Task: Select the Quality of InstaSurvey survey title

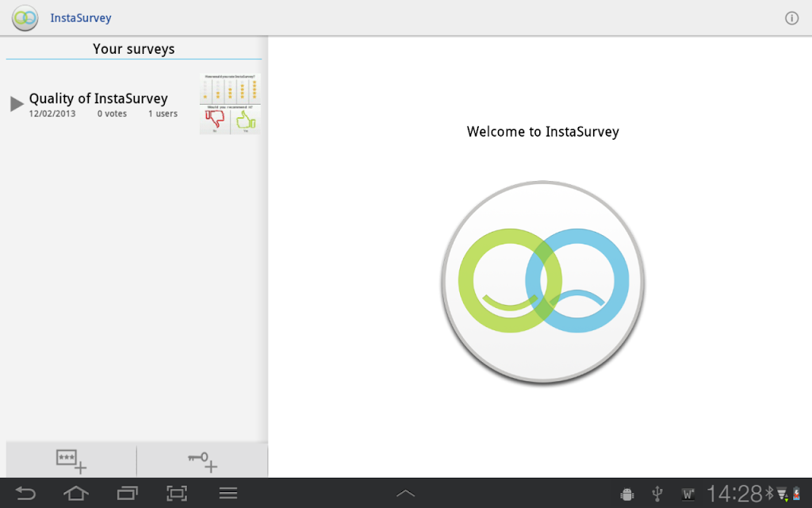Action: tap(98, 98)
